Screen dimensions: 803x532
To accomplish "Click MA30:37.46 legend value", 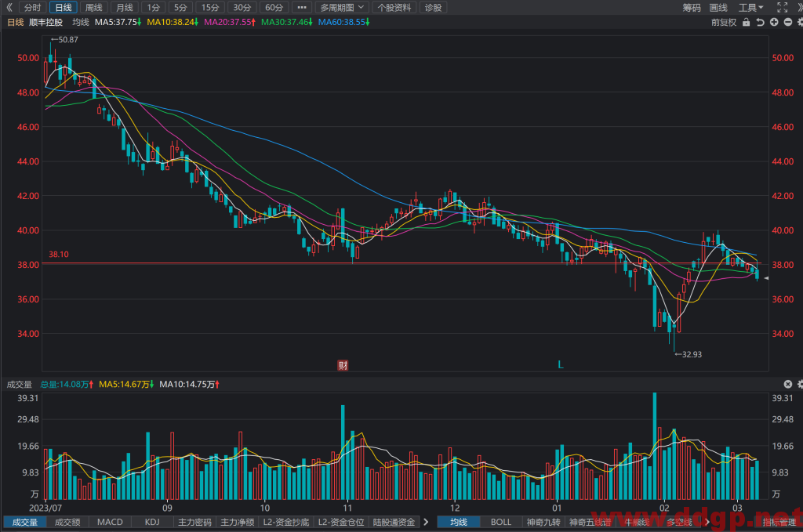I will point(287,22).
